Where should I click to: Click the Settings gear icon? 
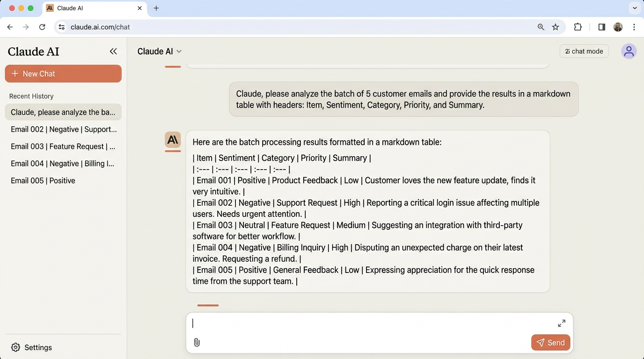point(15,347)
